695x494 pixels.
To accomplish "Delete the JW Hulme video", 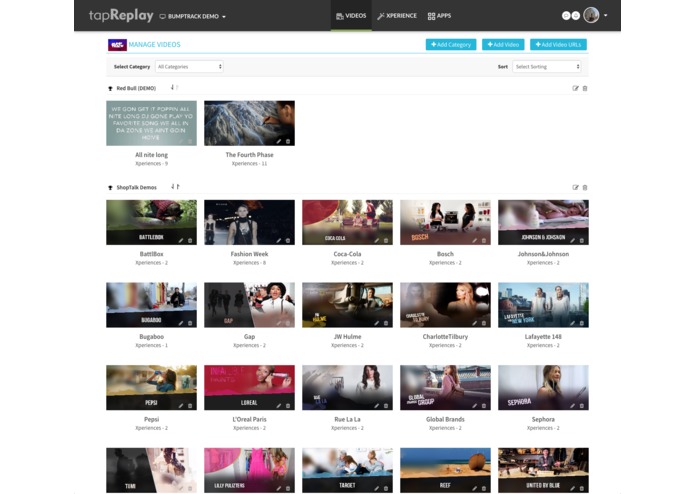I will click(386, 323).
